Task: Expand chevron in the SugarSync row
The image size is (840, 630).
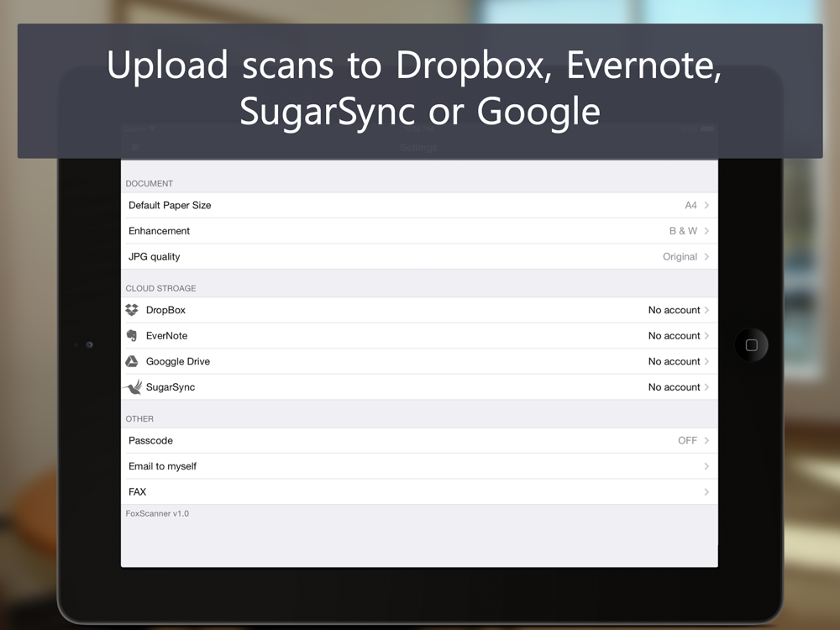Action: [706, 386]
